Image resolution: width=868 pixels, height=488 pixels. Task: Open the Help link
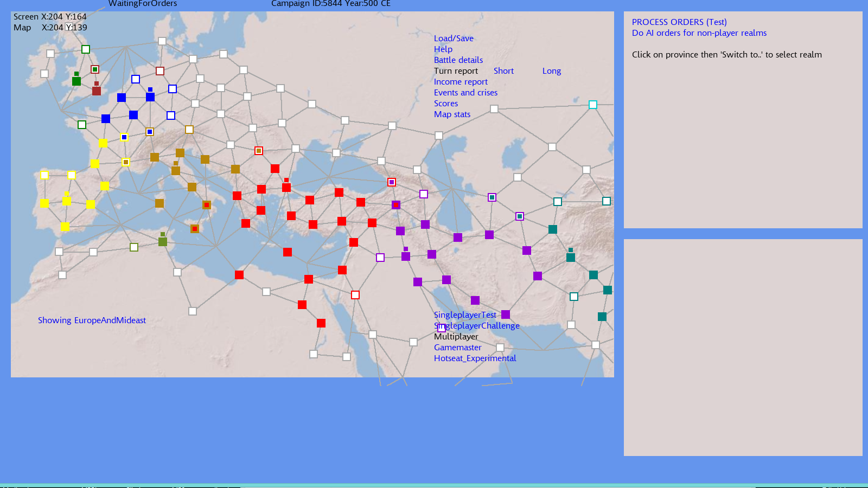click(443, 49)
